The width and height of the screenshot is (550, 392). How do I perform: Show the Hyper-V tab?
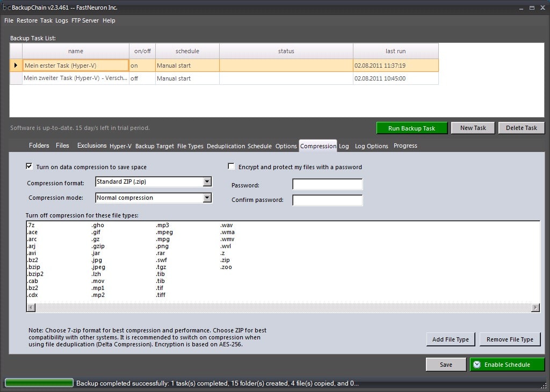(121, 146)
